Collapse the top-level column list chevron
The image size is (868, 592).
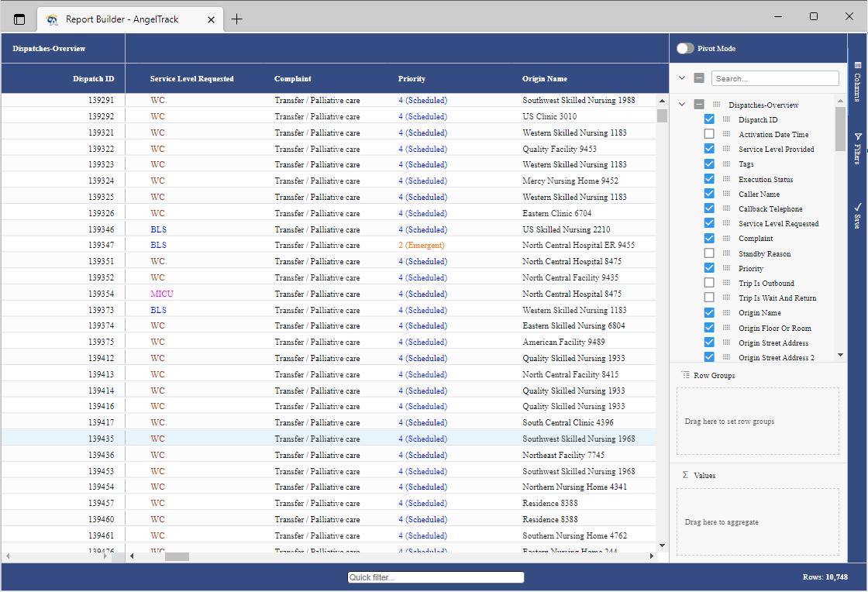pos(682,78)
